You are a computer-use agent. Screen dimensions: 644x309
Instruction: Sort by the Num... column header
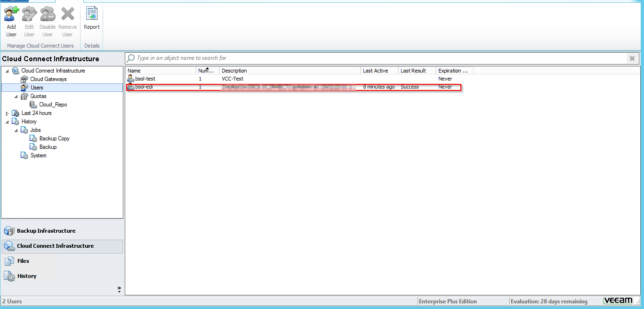point(208,71)
